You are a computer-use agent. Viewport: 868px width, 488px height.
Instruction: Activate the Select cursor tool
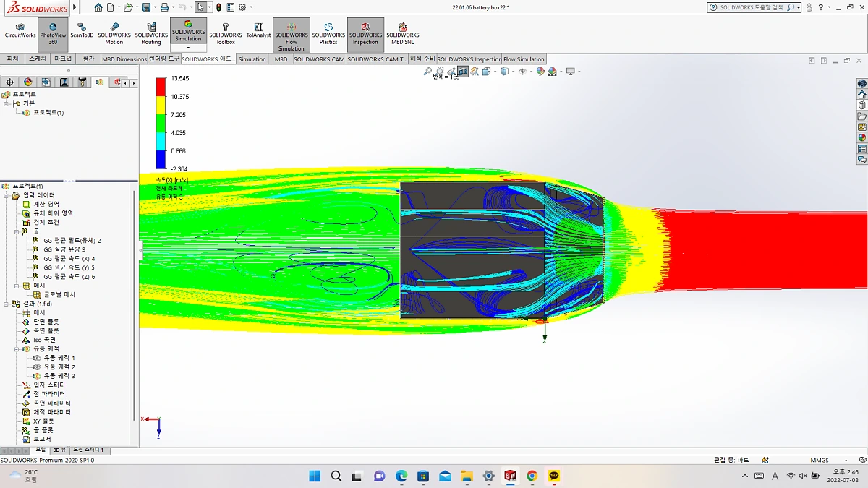[202, 7]
